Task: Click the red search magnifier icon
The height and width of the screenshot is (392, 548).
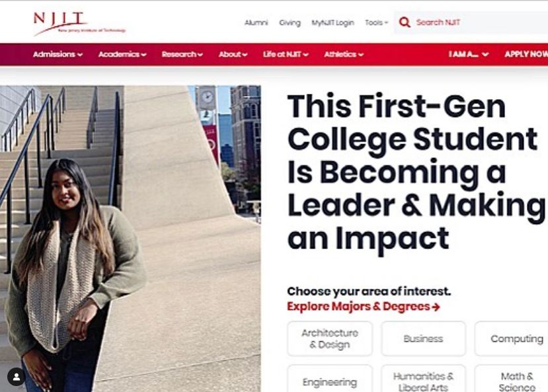Action: coord(405,22)
